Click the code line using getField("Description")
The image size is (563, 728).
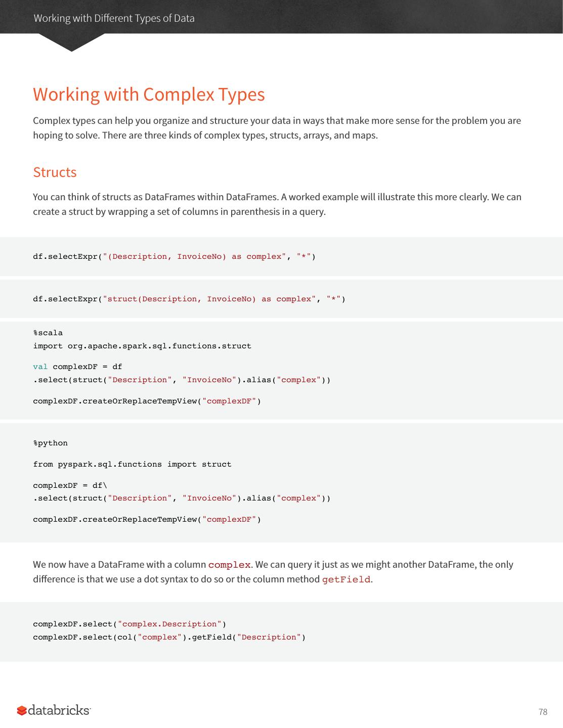169,637
